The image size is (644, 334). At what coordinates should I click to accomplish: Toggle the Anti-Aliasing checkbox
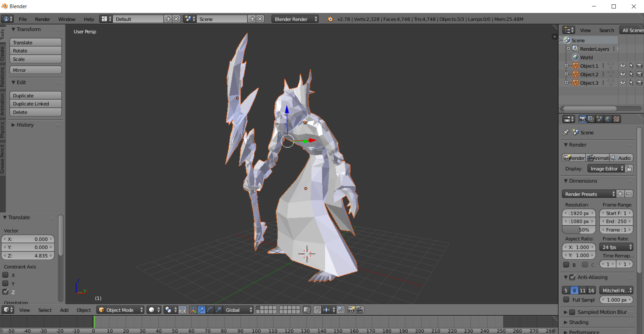point(573,277)
